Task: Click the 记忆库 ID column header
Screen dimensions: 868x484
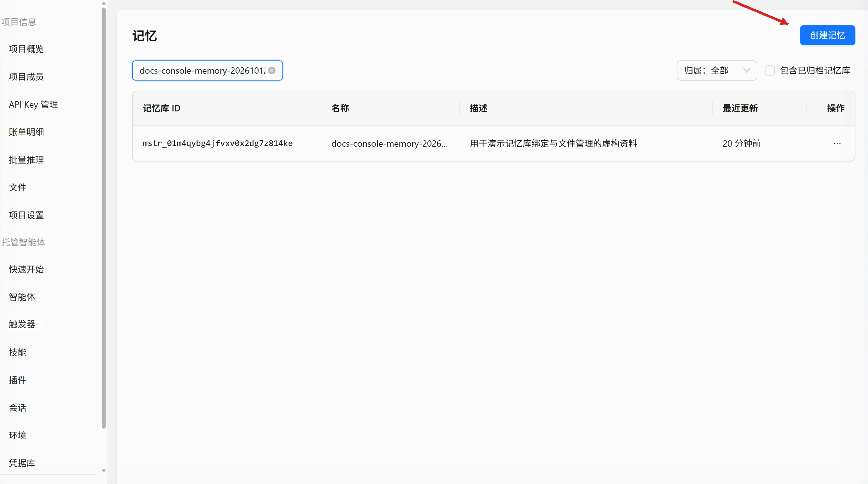Action: pos(161,108)
